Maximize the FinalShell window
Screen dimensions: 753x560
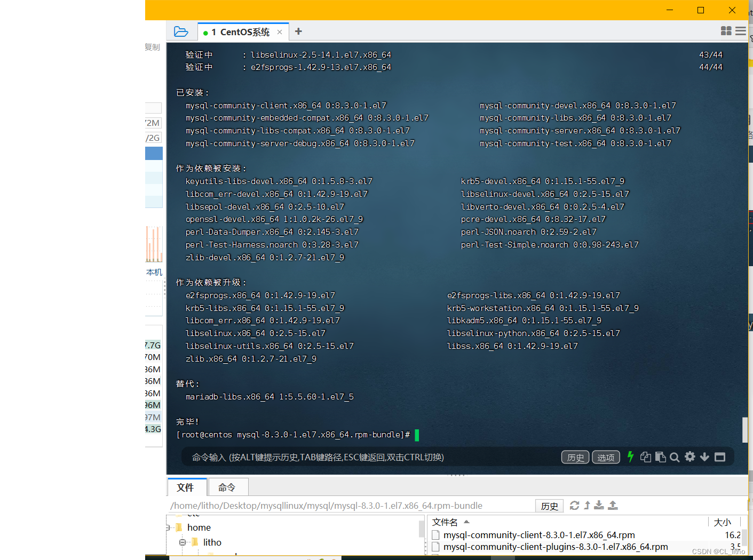[701, 10]
